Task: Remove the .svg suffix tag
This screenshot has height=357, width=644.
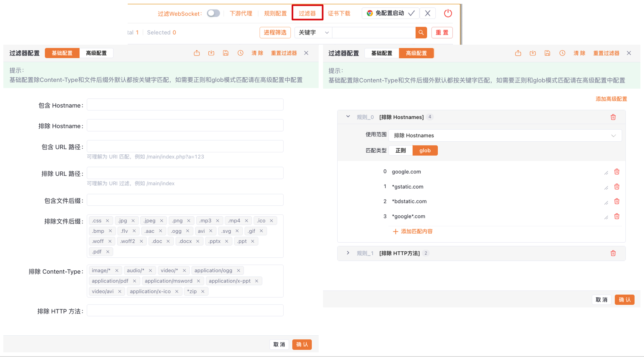Action: click(237, 231)
